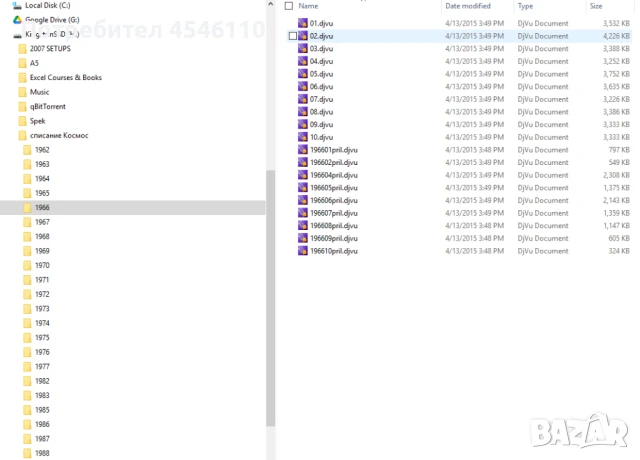Click the 1977 folder icon
The width and height of the screenshot is (640, 460).
click(27, 367)
